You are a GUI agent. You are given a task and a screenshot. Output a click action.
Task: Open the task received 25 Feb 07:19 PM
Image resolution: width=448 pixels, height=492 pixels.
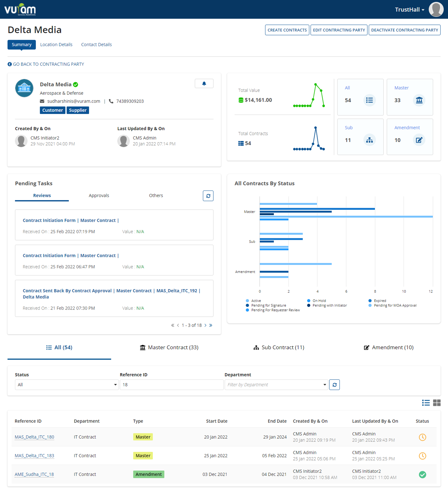click(x=114, y=225)
